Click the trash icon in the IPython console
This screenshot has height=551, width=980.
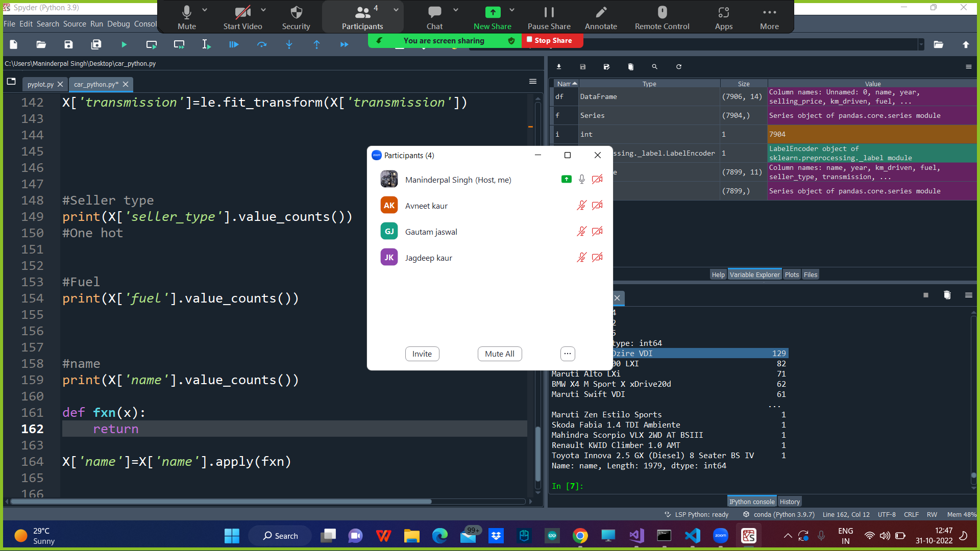coord(947,295)
